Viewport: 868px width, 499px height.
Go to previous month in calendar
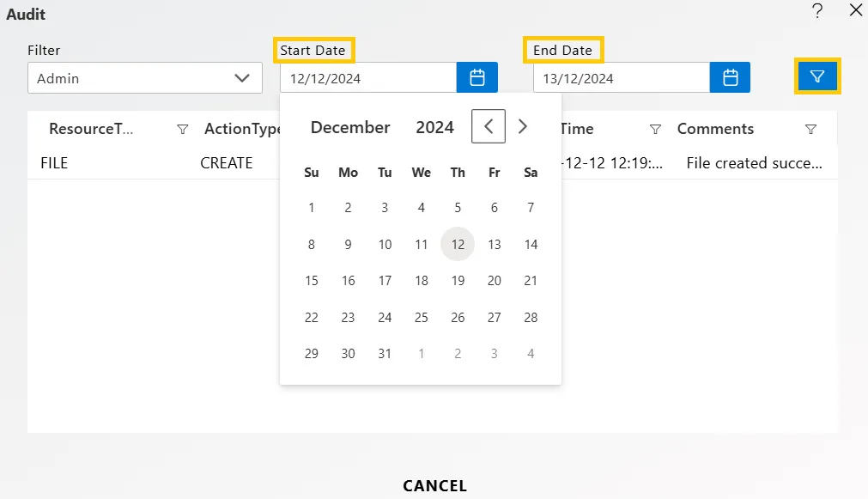pos(489,126)
